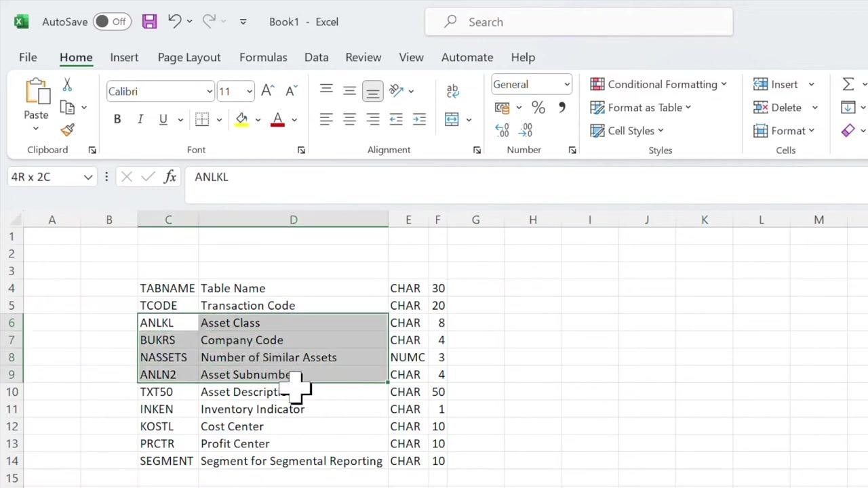Image resolution: width=868 pixels, height=488 pixels.
Task: Switch to the Review tab
Action: tap(363, 57)
